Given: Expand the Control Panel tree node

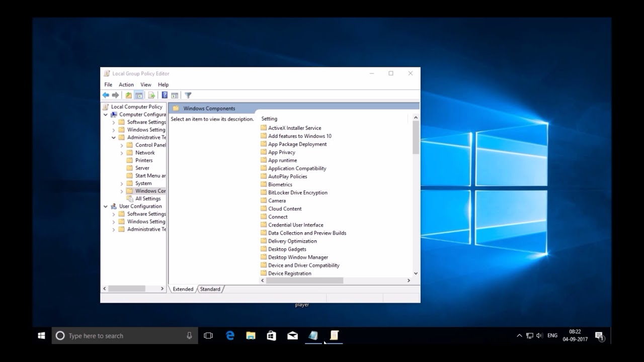Looking at the screenshot, I should 122,145.
